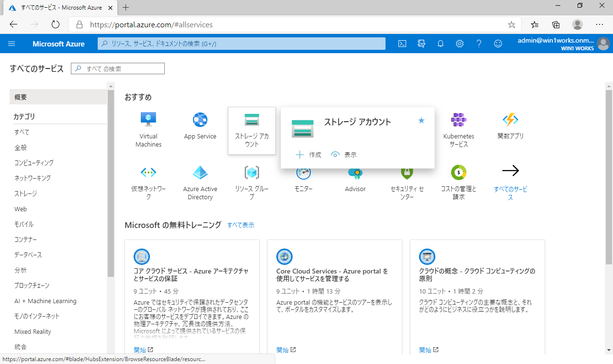
Task: Select the ストレージ category
Action: [x=25, y=193]
